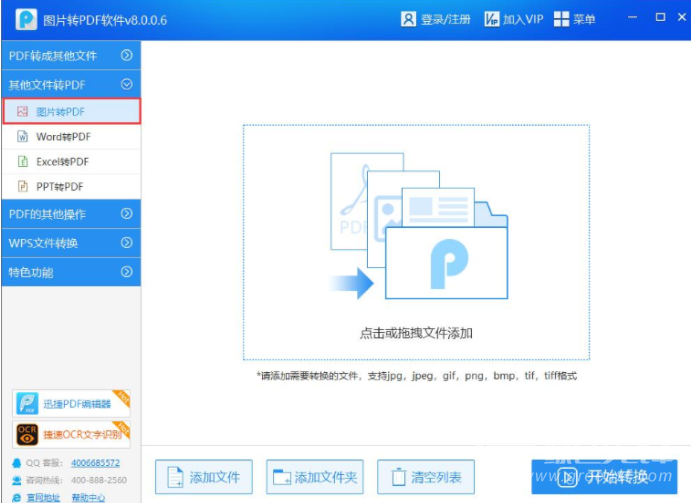Screen dimensions: 691x503
Task: Click chevron beside 其他文件转PDF
Action: [126, 84]
